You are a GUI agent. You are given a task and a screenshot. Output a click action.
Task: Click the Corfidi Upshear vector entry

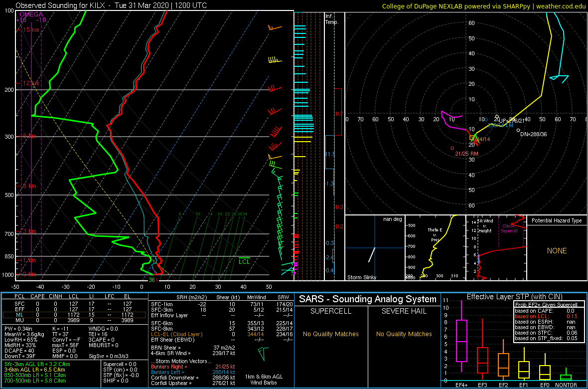(193, 384)
